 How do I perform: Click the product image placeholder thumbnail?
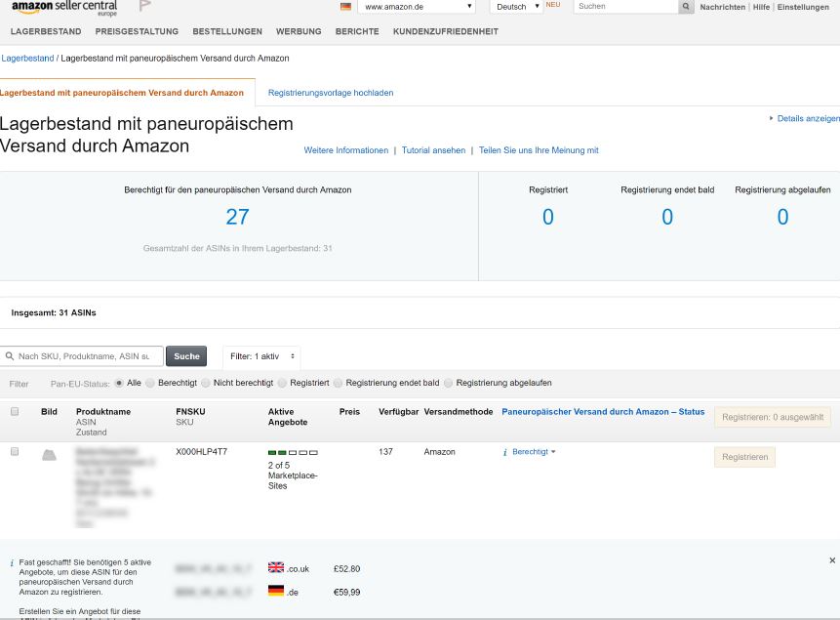click(50, 455)
